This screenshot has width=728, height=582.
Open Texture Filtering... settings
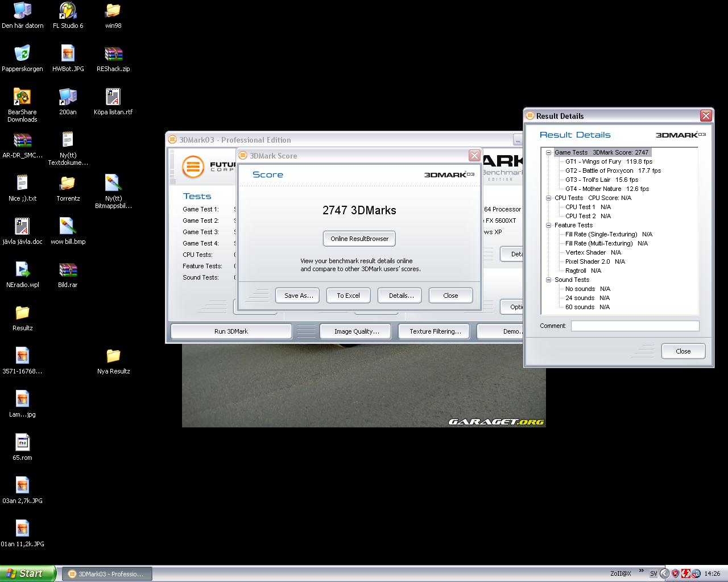point(435,331)
